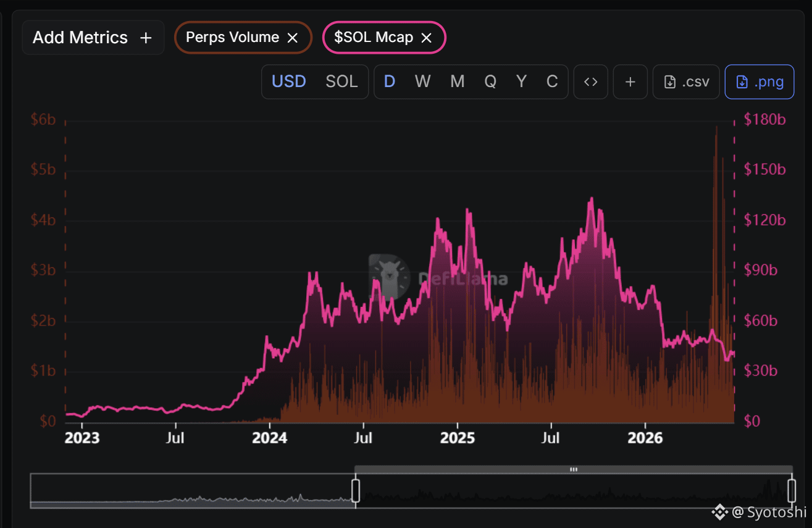Click the $1b left axis label

pyautogui.click(x=43, y=371)
